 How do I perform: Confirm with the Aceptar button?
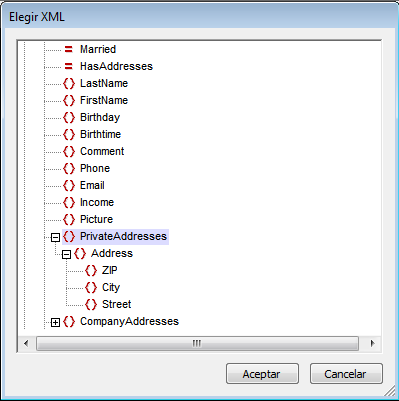(262, 374)
